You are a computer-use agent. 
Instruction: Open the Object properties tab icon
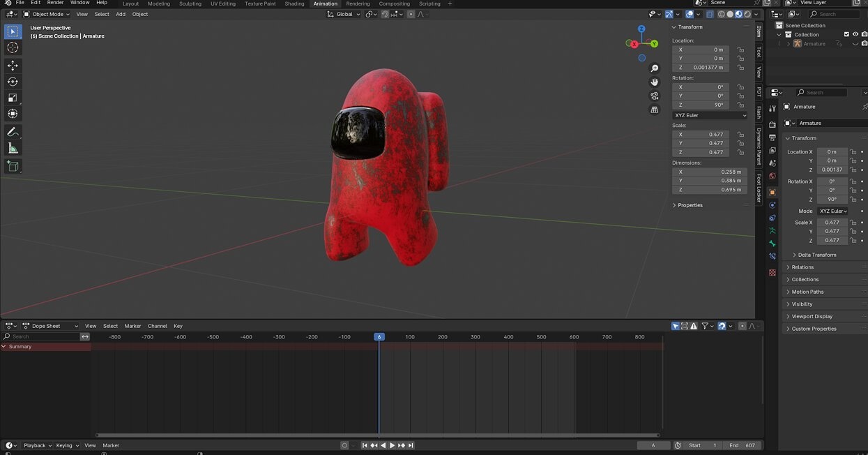pos(772,192)
